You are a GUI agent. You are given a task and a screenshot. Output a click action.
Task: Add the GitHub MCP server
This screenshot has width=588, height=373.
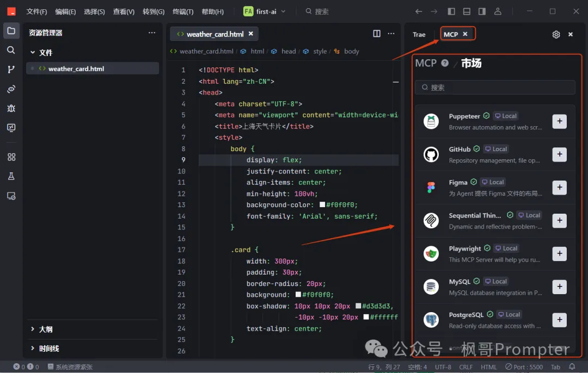(559, 154)
